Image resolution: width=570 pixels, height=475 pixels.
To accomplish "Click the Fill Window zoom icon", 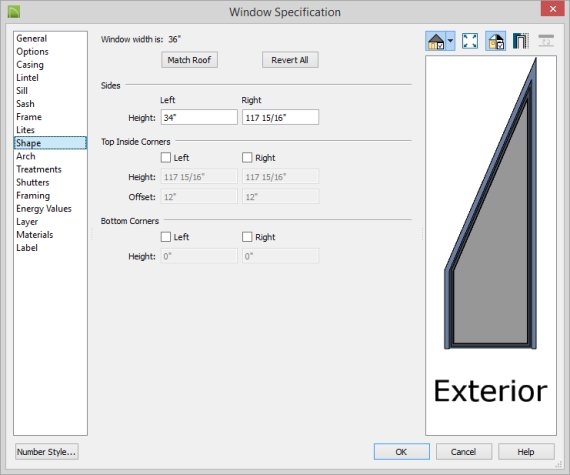I will (470, 41).
